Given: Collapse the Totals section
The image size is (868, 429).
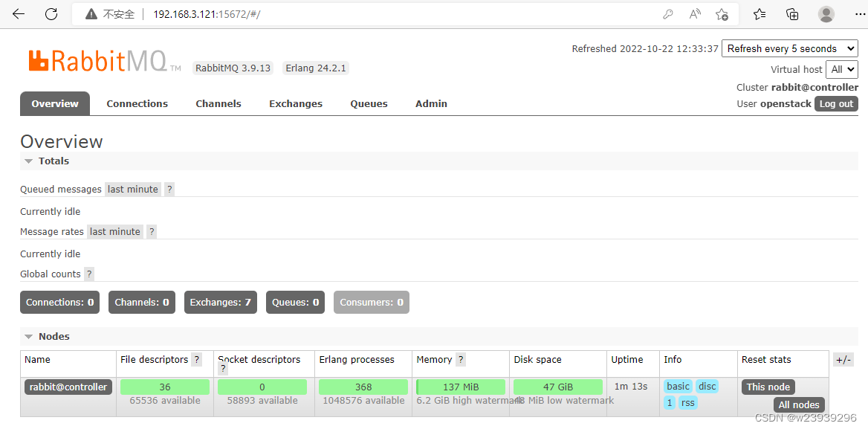Looking at the screenshot, I should (28, 161).
